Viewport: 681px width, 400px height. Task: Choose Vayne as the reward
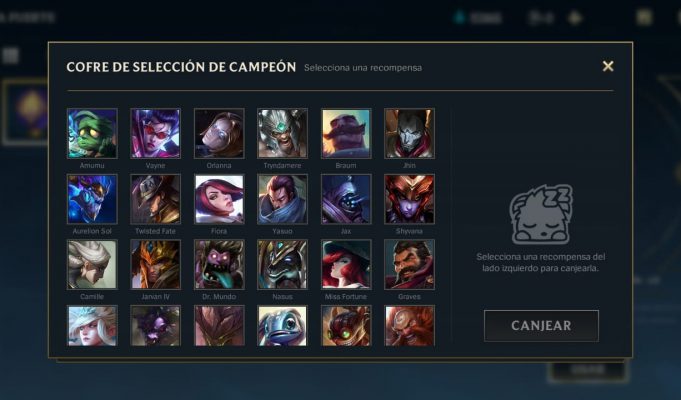pos(155,133)
